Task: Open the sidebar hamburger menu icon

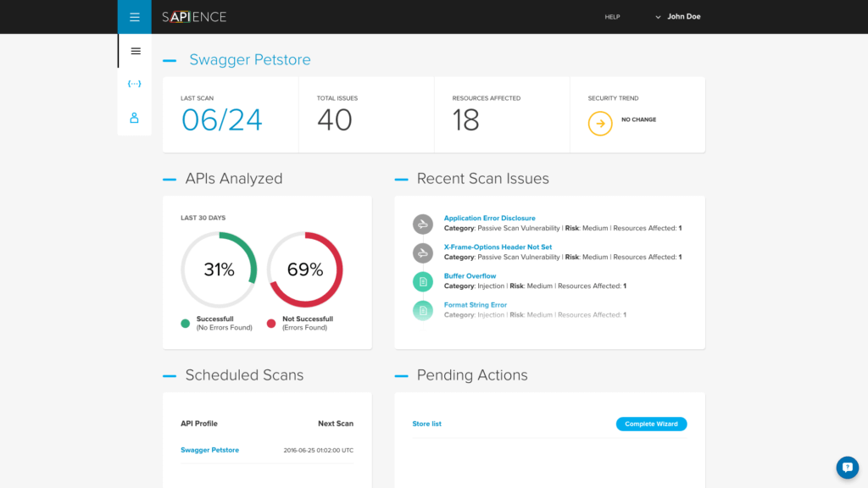Action: coord(135,16)
